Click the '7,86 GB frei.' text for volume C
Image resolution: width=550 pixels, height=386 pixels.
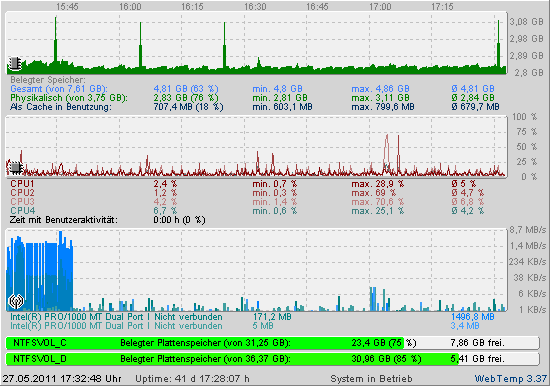pyautogui.click(x=477, y=343)
